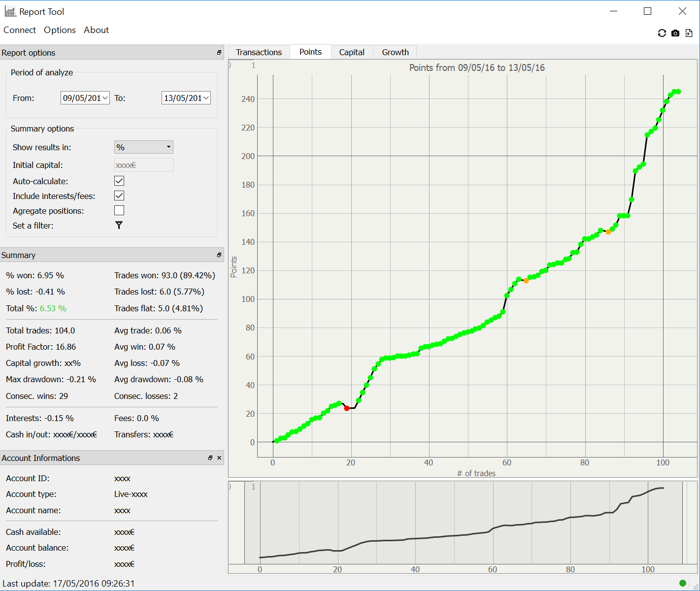Click the Total trades: 104.0 text
700x591 pixels.
coord(40,330)
